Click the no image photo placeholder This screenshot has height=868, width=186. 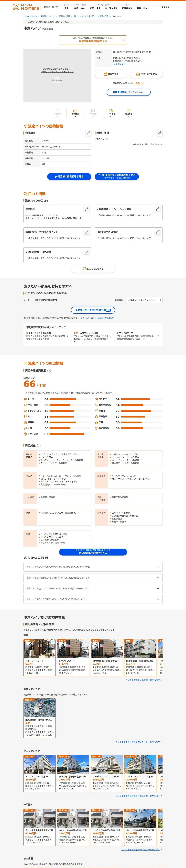point(57,76)
